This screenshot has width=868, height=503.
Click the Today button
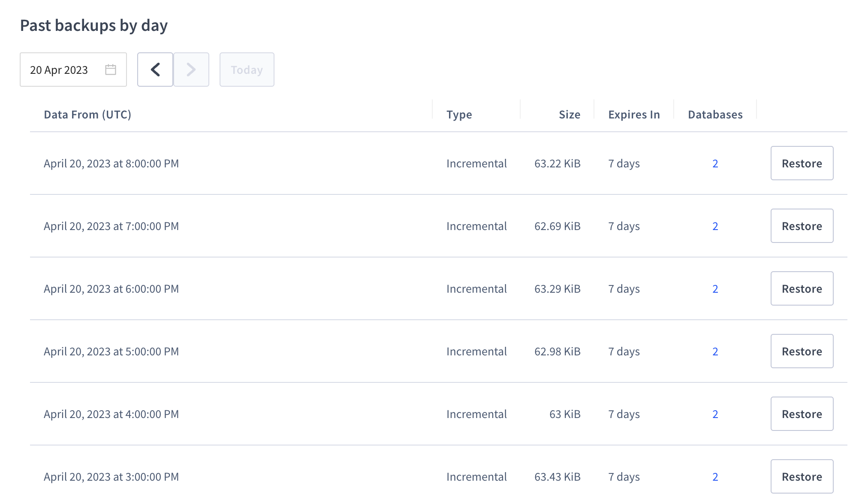[247, 70]
